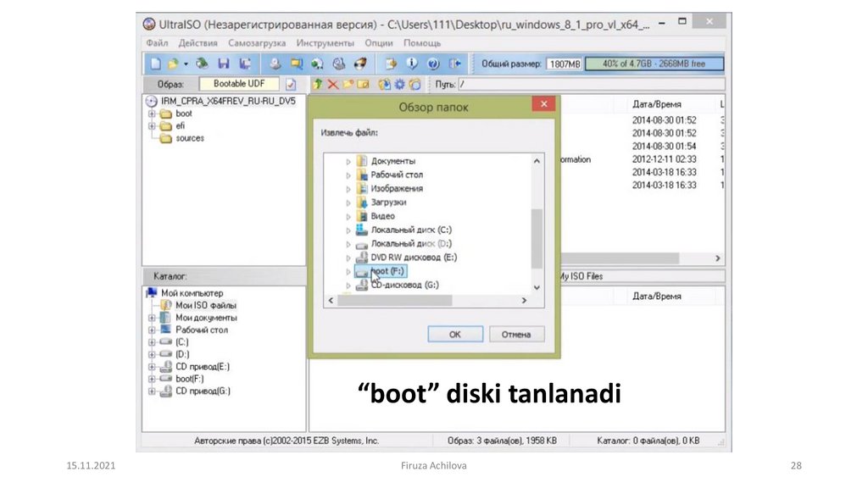Expand (C:) drive in Каталог tree
This screenshot has height=488, width=868.
(152, 342)
